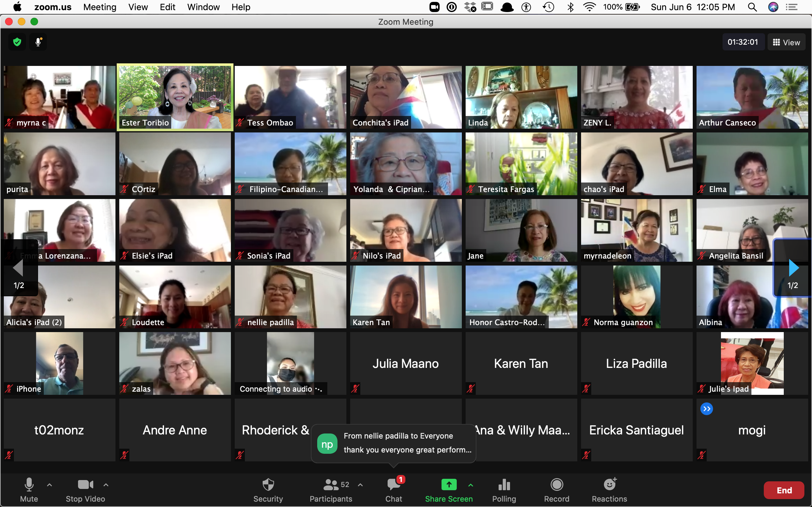Expand Share Screen options green chevron
This screenshot has height=507, width=812.
(x=470, y=485)
